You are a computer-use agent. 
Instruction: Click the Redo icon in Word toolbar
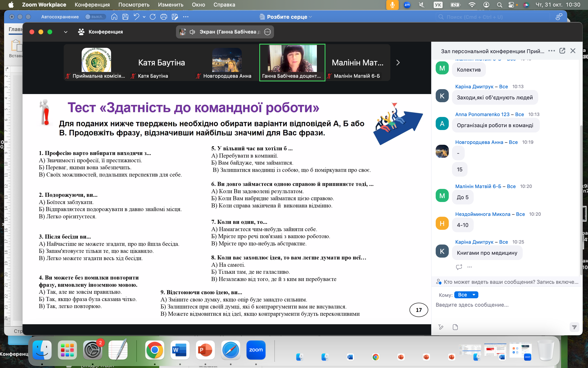click(153, 17)
